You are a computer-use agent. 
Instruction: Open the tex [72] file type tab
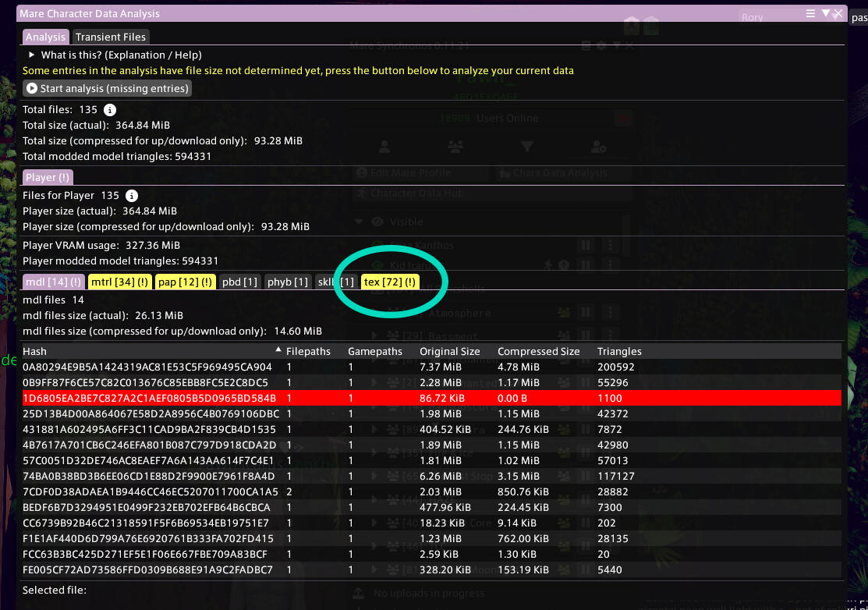coord(390,282)
